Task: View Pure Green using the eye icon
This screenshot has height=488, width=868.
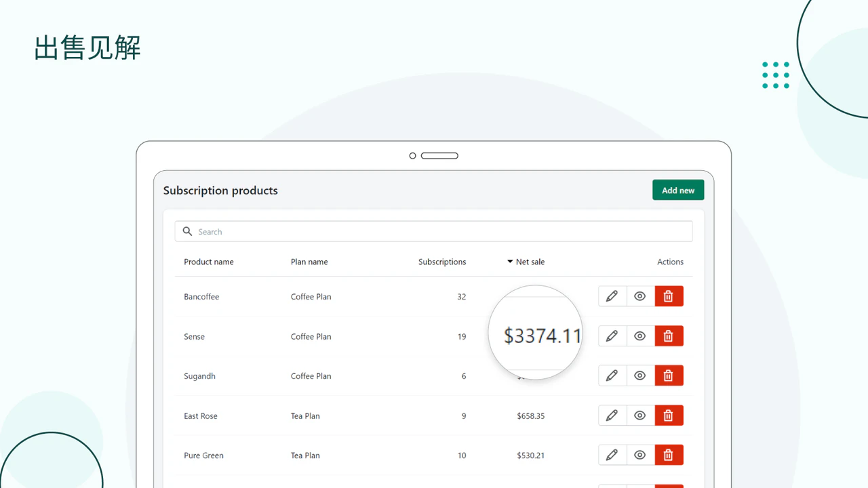Action: click(x=640, y=455)
